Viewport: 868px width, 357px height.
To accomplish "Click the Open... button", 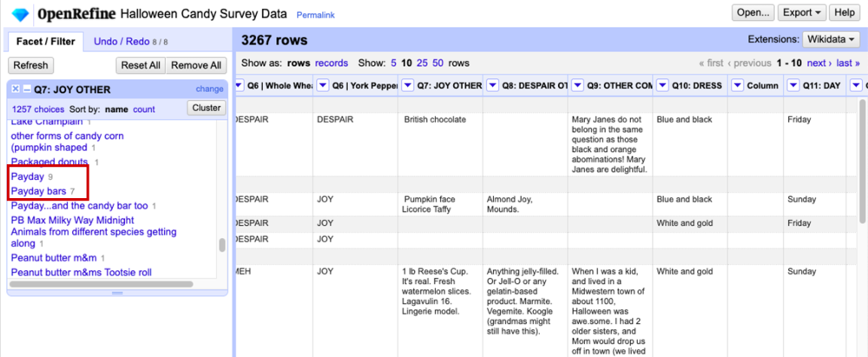I will point(753,13).
